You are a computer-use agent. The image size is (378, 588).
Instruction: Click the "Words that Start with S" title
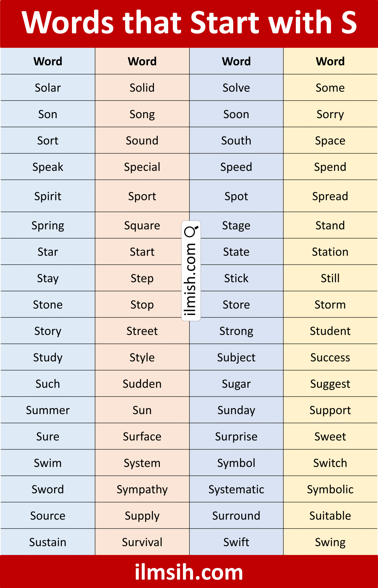(189, 22)
